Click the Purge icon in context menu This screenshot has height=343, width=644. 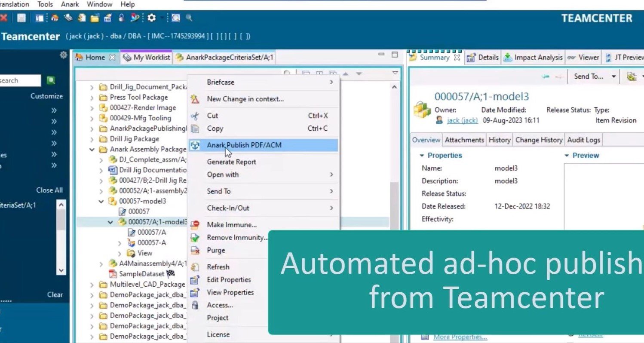point(195,250)
